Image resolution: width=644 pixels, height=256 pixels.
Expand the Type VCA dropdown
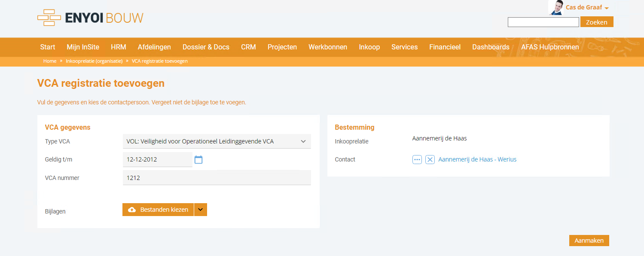(x=217, y=141)
